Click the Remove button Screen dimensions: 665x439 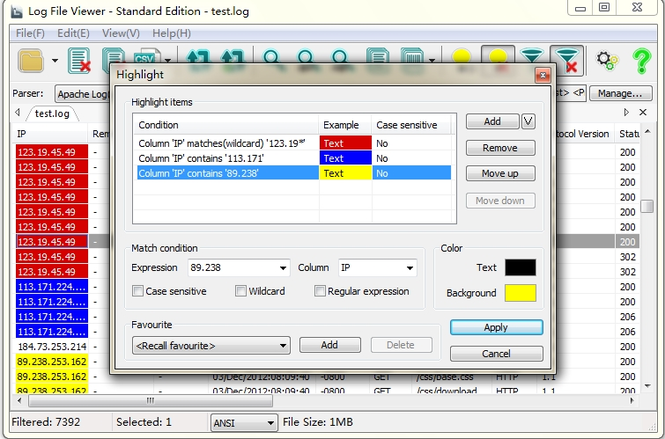[500, 148]
